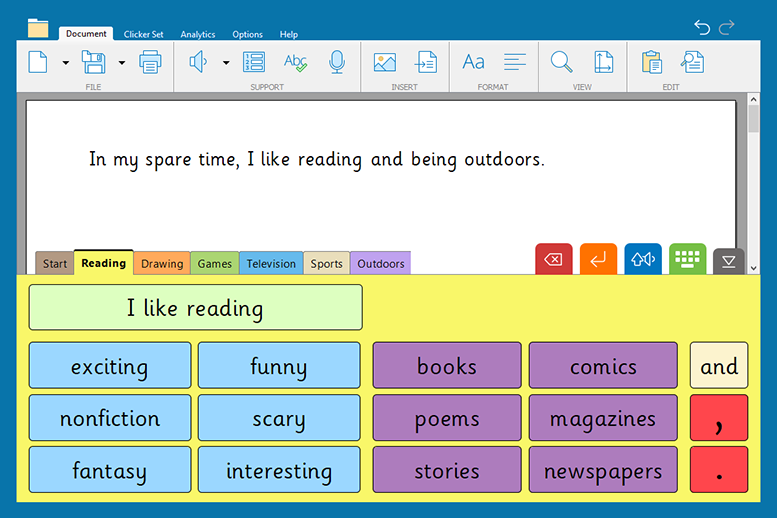Open the Clicker Set ribbon tab
Image resolution: width=777 pixels, height=518 pixels.
pos(143,34)
